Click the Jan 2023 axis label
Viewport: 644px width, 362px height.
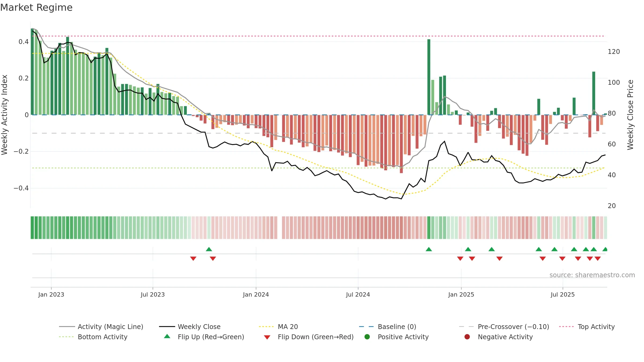pyautogui.click(x=51, y=294)
